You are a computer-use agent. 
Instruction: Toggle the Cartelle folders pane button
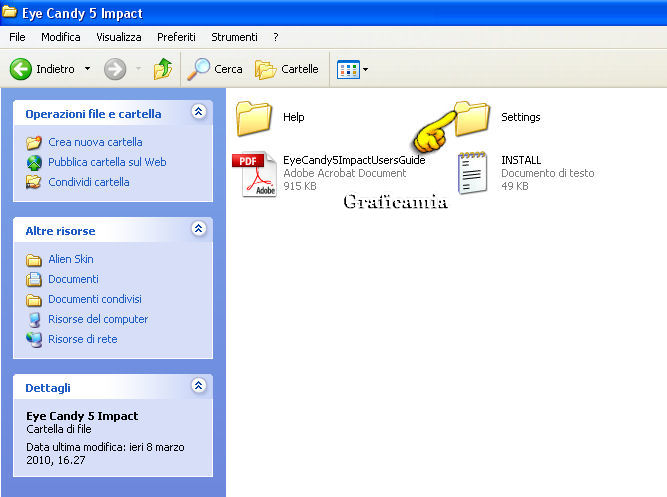286,69
